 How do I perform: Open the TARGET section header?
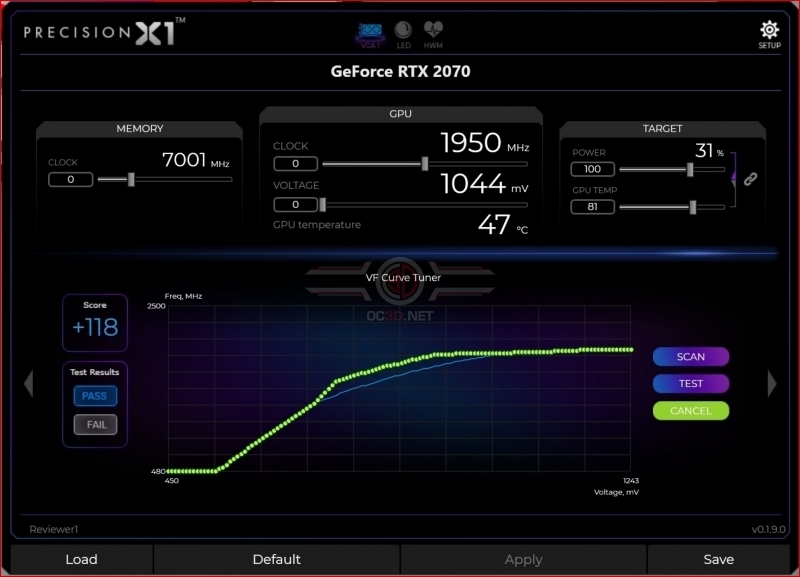pos(662,128)
